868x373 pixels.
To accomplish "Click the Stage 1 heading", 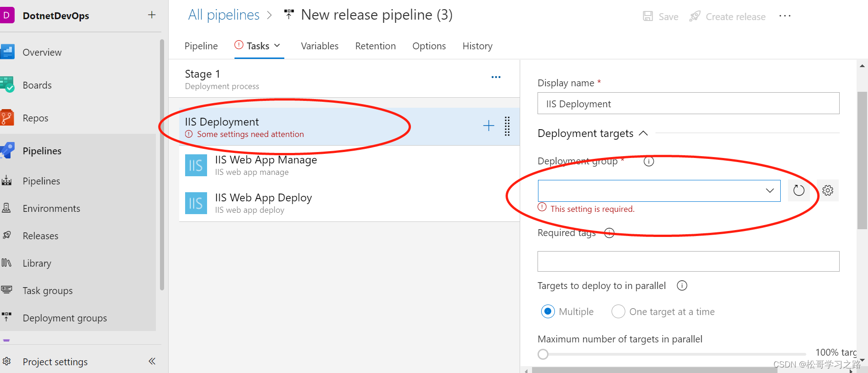I will 202,74.
